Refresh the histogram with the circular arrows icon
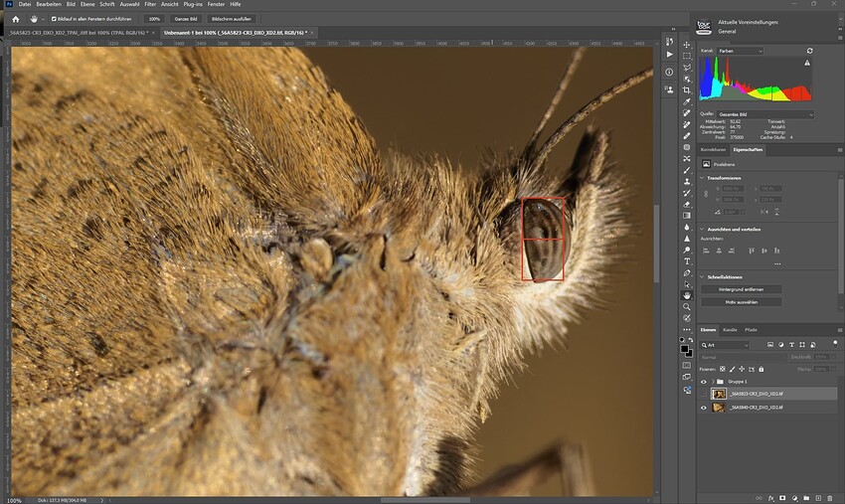This screenshot has height=504, width=845. (x=809, y=51)
